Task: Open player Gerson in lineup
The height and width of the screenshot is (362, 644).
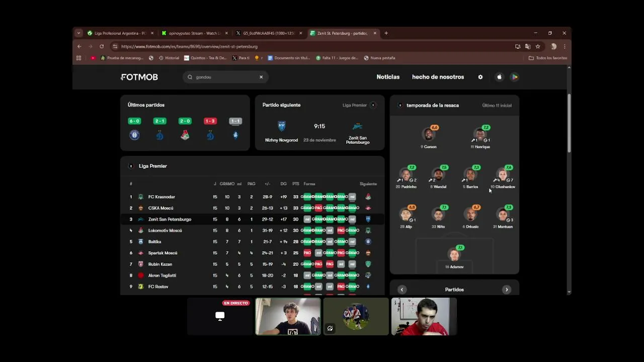Action: 429,137
